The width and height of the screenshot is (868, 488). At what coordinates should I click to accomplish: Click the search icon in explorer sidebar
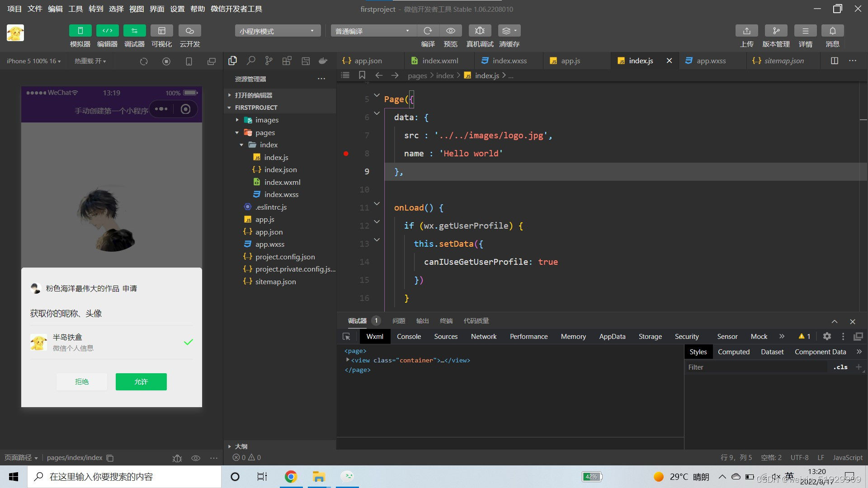tap(251, 61)
